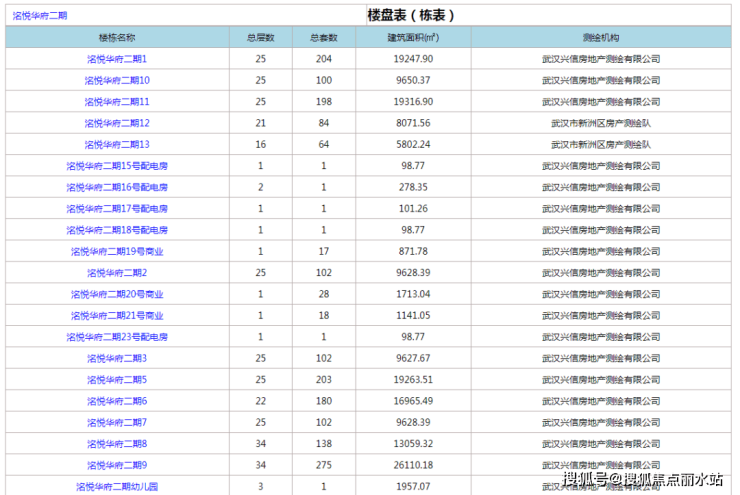Select area value 5802.24
740x495 pixels.
[413, 144]
